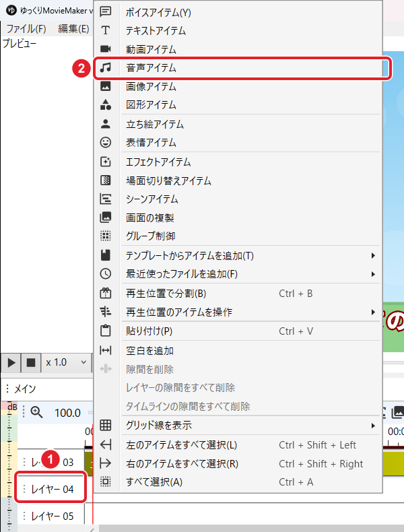Click the 100.0 timeline zoom value
The height and width of the screenshot is (532, 404).
tap(67, 413)
